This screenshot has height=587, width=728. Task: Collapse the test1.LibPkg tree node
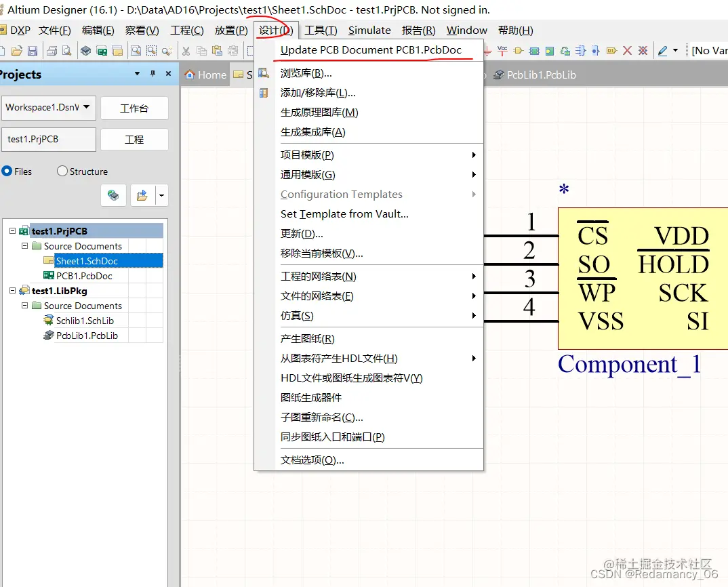(12, 290)
